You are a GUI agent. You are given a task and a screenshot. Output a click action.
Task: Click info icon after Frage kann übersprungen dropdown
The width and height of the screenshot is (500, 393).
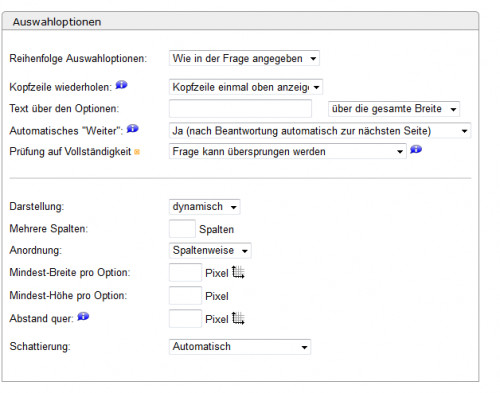coord(416,150)
